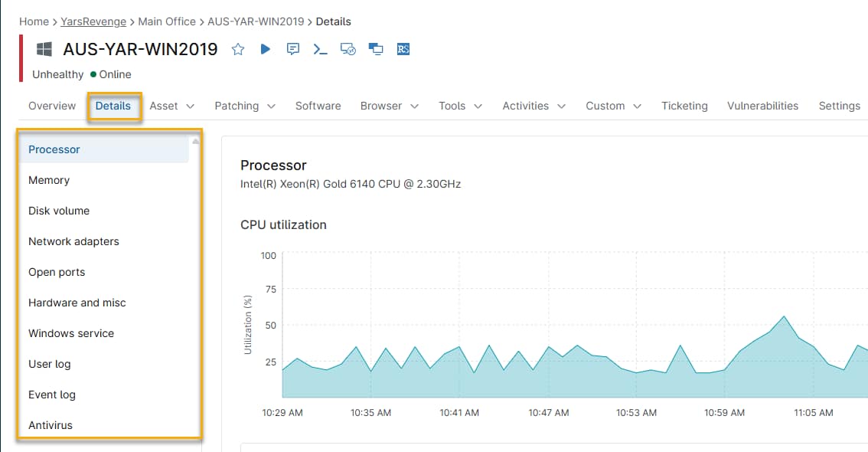
Task: Switch to the Overview tab
Action: coord(52,106)
